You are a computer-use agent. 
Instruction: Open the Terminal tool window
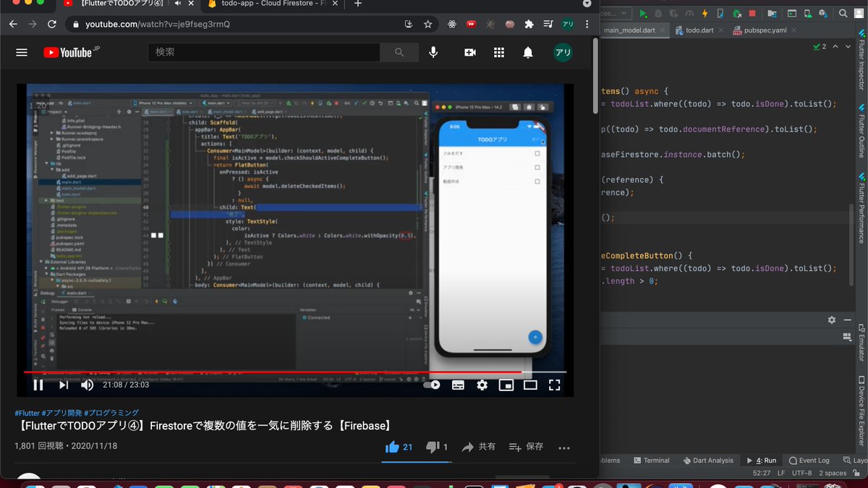tap(650, 461)
